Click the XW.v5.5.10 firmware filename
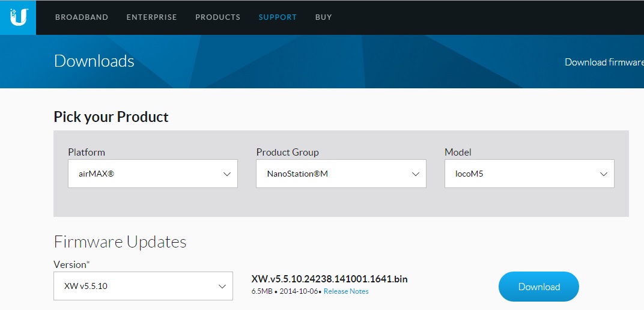This screenshot has height=310, width=644. click(329, 279)
